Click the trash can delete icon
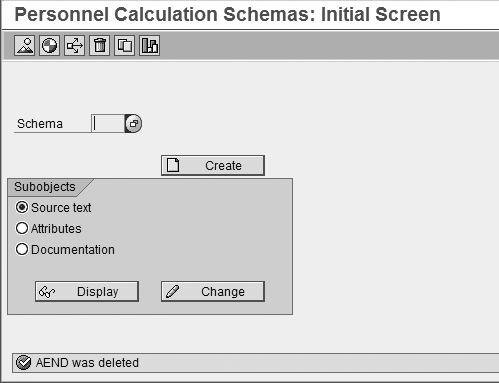499x383 pixels. coord(99,45)
